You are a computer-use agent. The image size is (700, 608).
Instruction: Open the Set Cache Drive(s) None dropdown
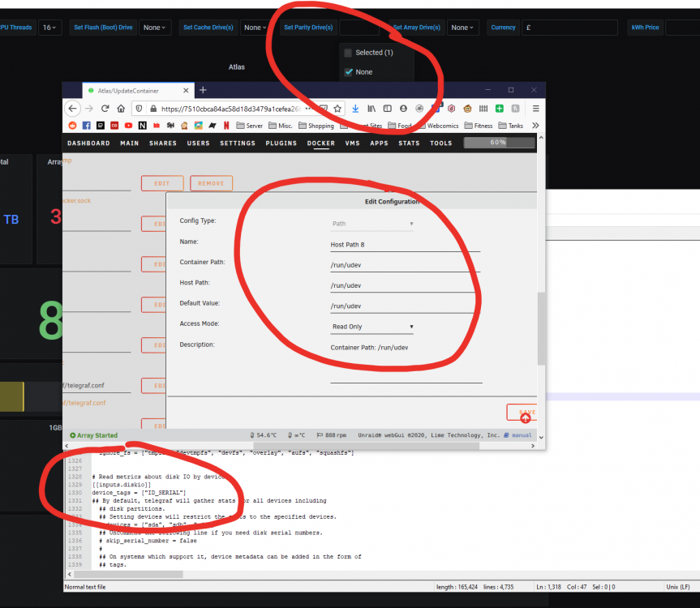point(255,28)
